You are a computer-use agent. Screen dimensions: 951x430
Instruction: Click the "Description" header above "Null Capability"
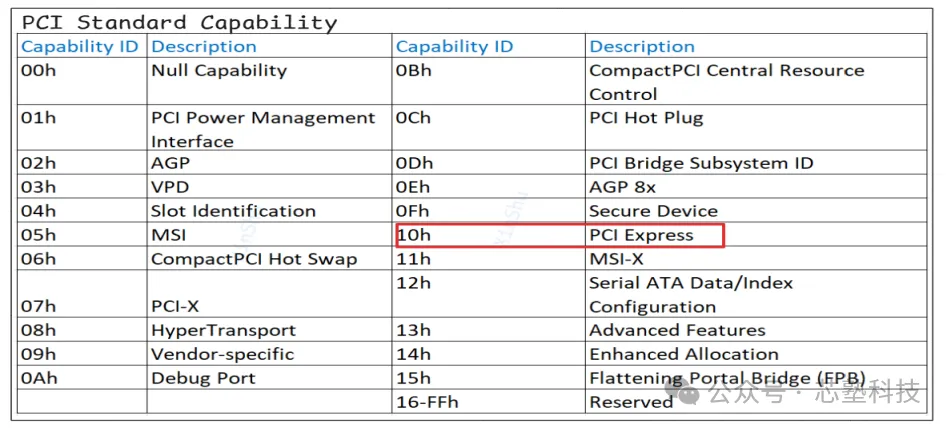[x=204, y=46]
